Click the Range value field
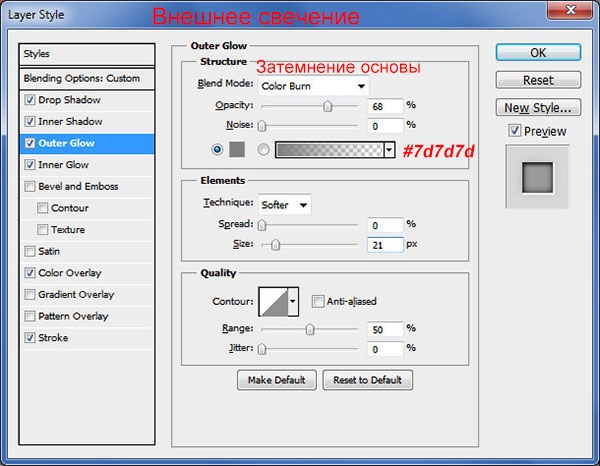 coord(385,329)
